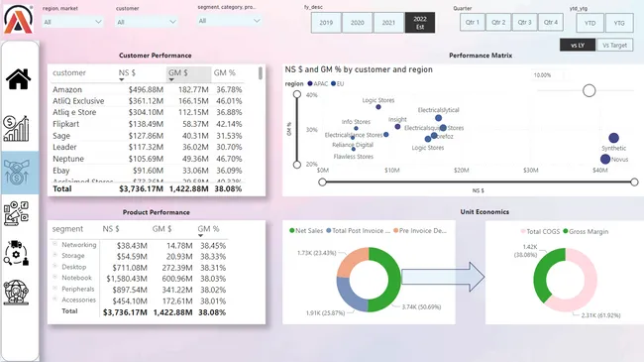This screenshot has height=362, width=644.
Task: Open the Supply Chain truck gear icon
Action: pyautogui.click(x=17, y=253)
